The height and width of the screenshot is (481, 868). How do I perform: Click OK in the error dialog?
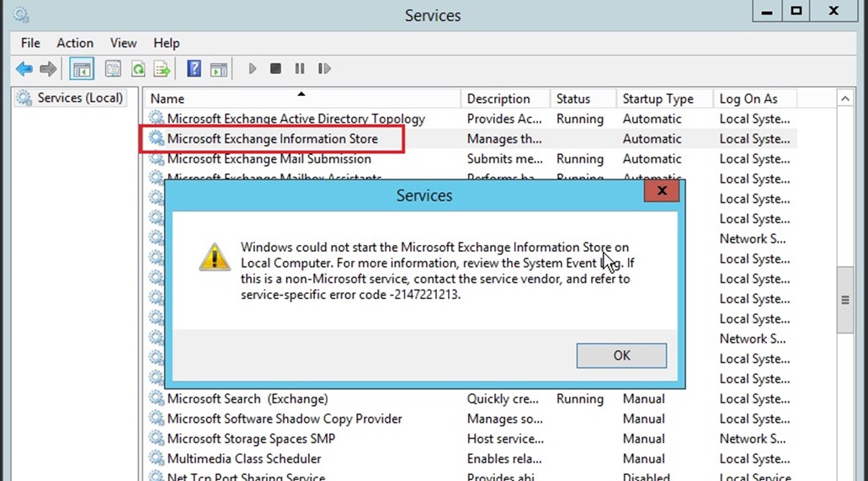621,355
